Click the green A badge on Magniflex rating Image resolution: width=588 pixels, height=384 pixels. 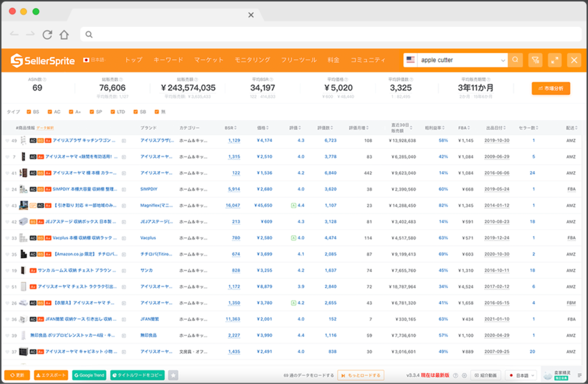pyautogui.click(x=294, y=206)
